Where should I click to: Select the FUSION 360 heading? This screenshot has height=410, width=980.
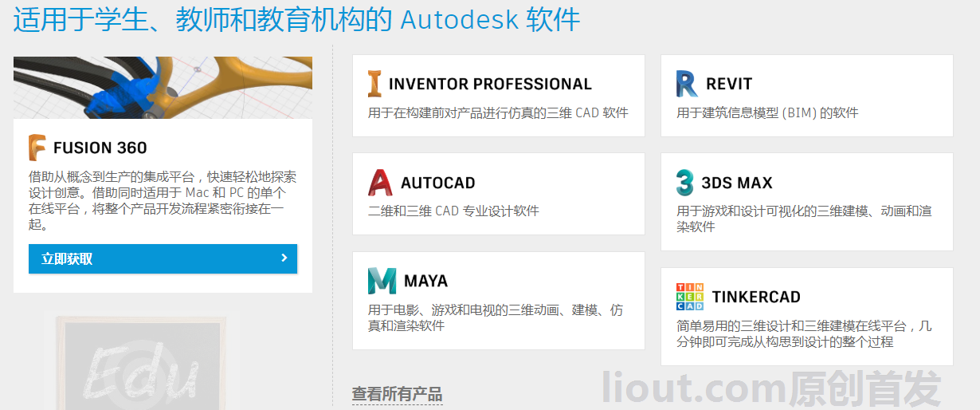click(x=100, y=148)
